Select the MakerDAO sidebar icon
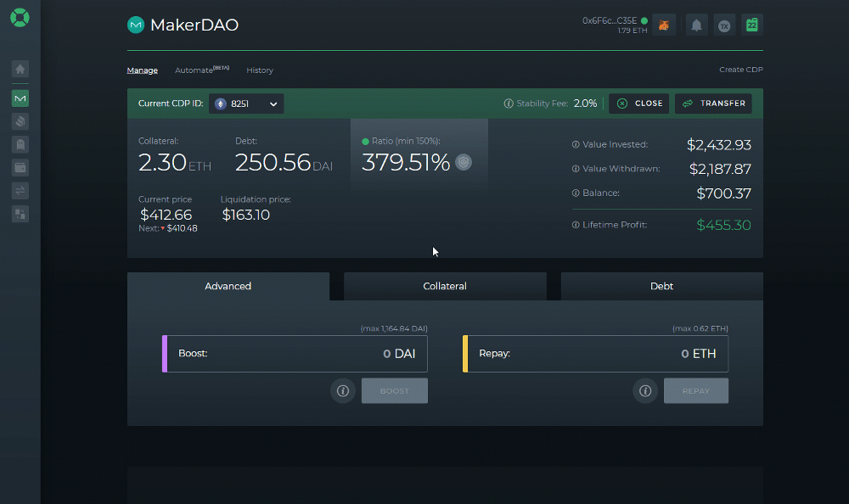Screen dimensions: 849x504 pos(20,98)
